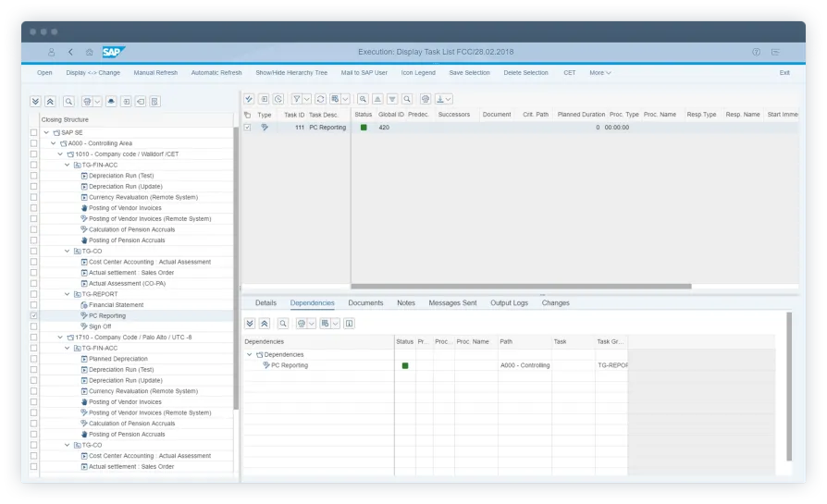The width and height of the screenshot is (827, 504).
Task: Click the filter icon in task list toolbar
Action: (x=297, y=99)
